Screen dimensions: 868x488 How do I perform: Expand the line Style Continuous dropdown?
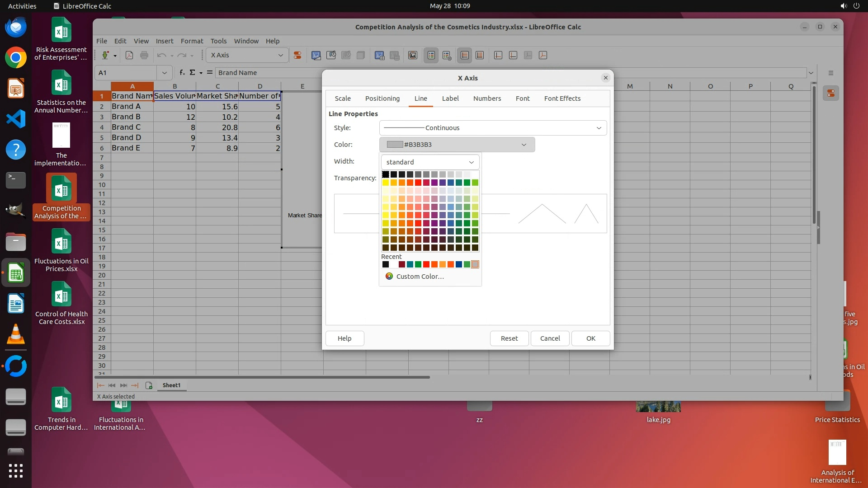coord(493,128)
